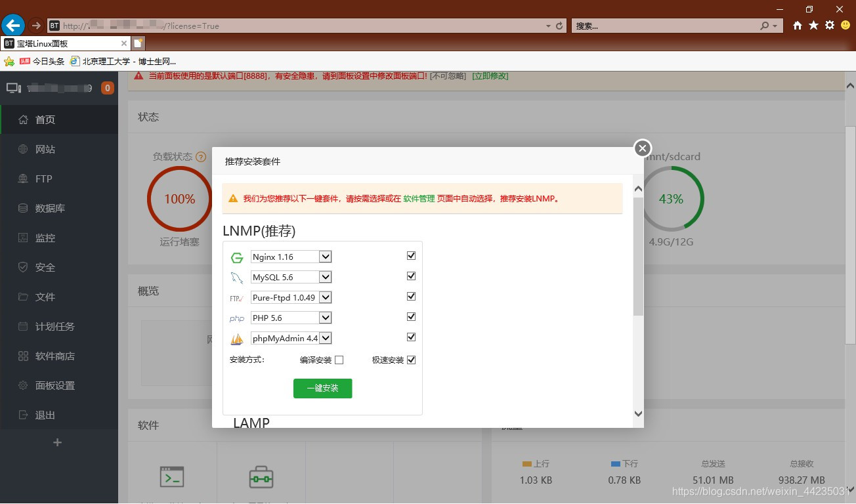
Task: Enable 编译安装 compile install checkbox
Action: pos(339,360)
